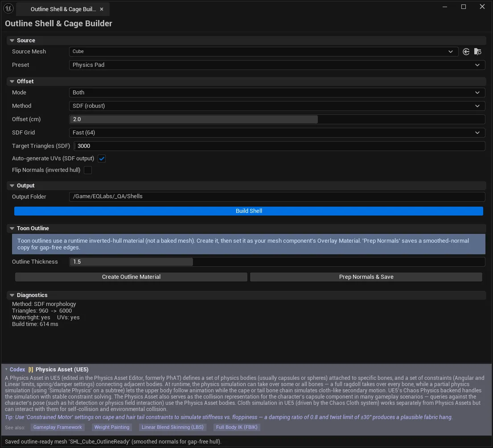
Task: Open the Weight Painting see-also link
Action: [x=111, y=427]
